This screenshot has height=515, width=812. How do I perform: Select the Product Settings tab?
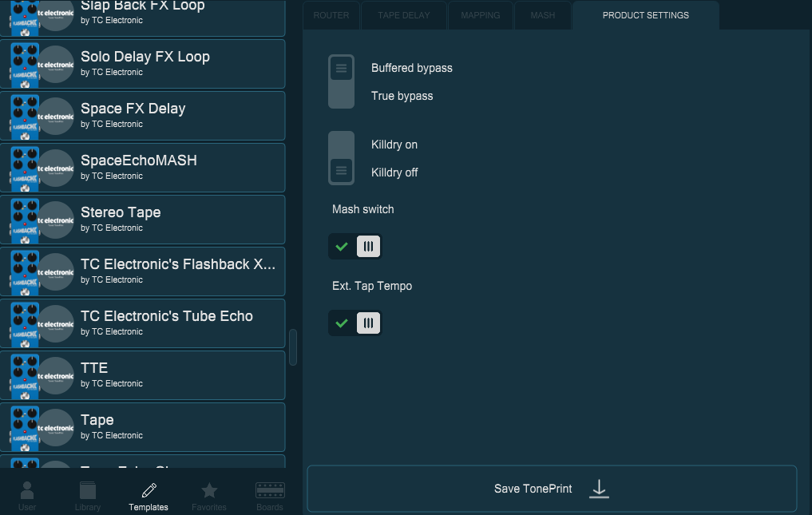click(x=646, y=15)
